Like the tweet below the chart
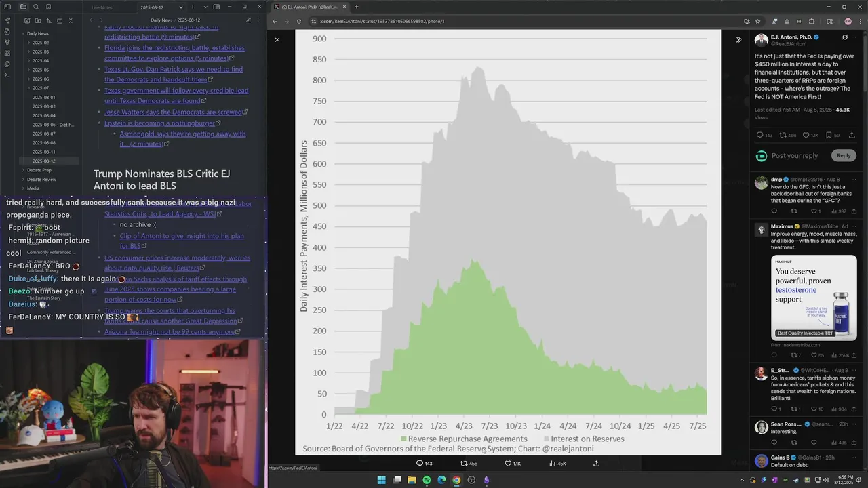Viewport: 868px width, 488px height. tap(512, 464)
